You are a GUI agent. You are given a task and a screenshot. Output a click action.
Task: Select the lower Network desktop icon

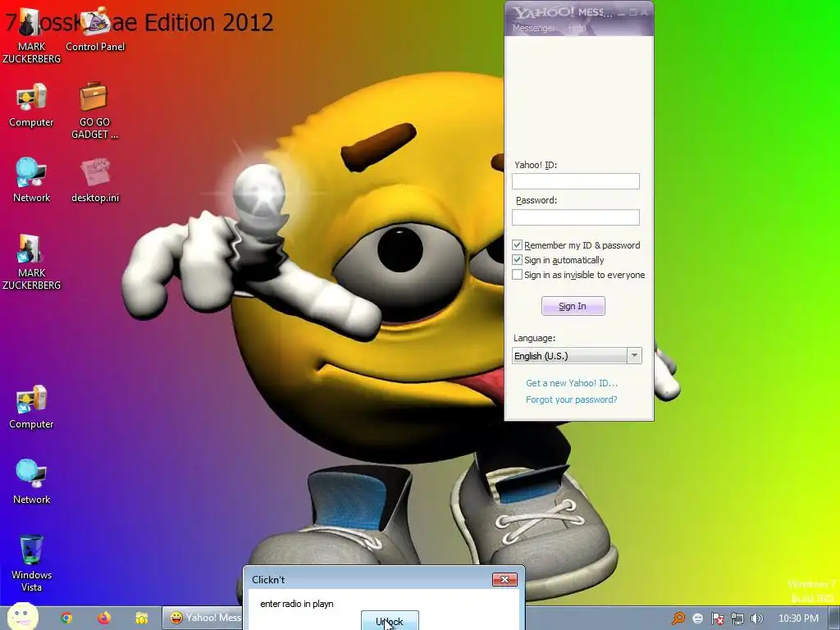[31, 482]
